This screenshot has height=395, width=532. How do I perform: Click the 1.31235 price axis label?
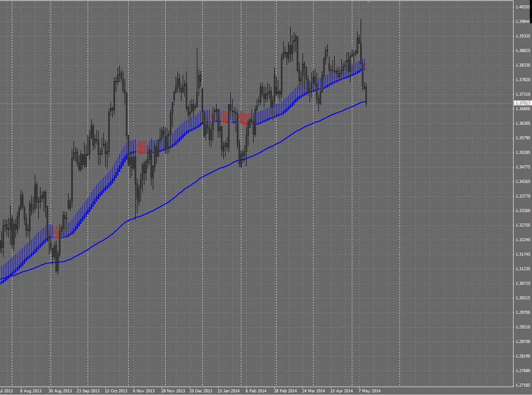click(x=523, y=269)
